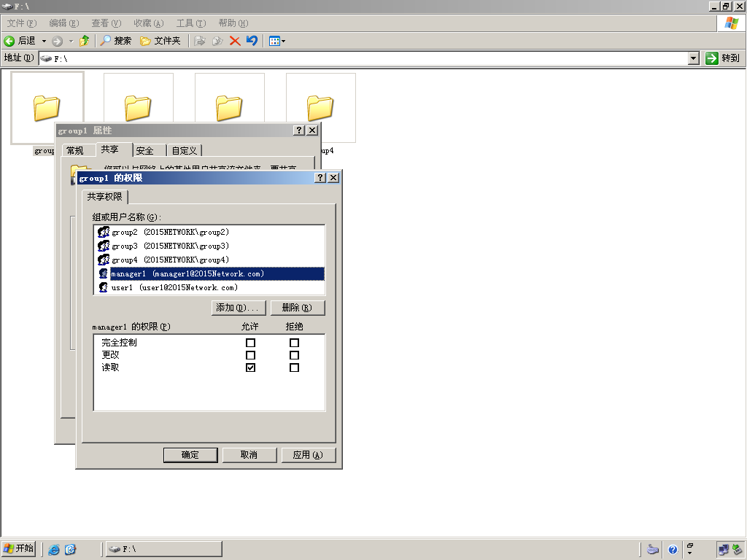747x560 pixels.
Task: Open the Start (开始) menu
Action: pyautogui.click(x=18, y=548)
